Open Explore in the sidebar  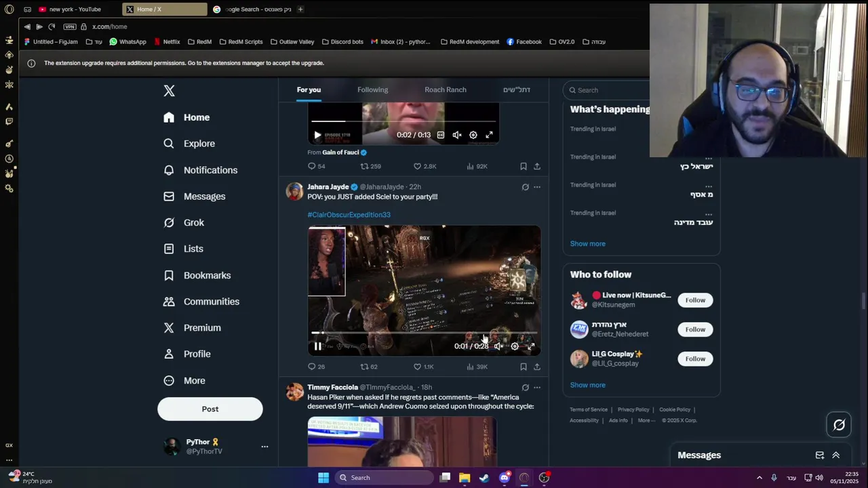pyautogui.click(x=189, y=144)
